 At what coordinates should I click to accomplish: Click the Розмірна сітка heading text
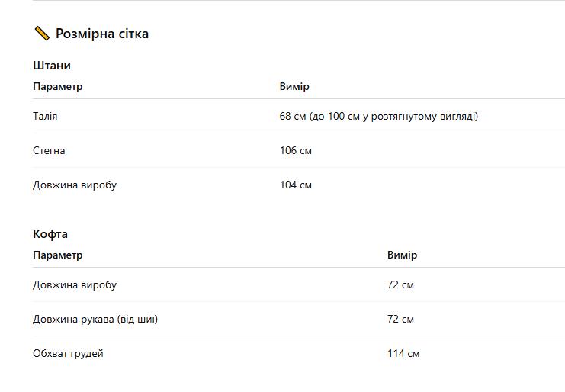(x=102, y=34)
